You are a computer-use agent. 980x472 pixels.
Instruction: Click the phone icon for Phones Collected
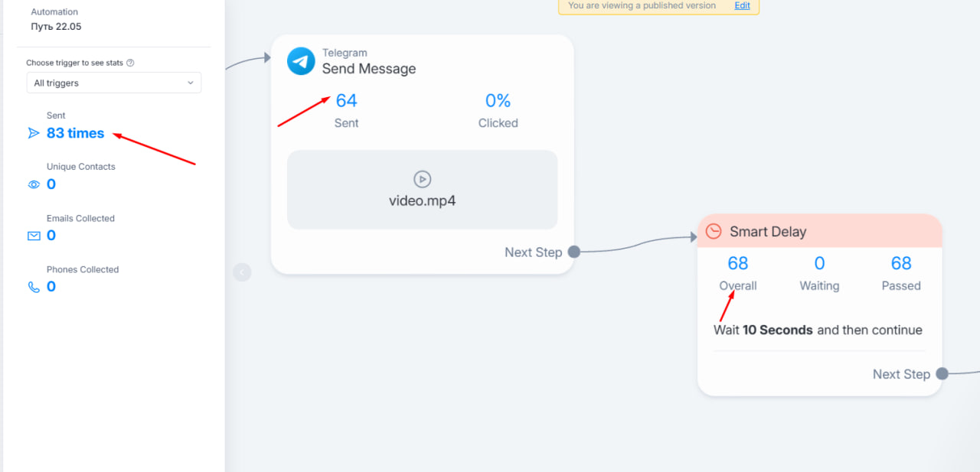pyautogui.click(x=34, y=287)
